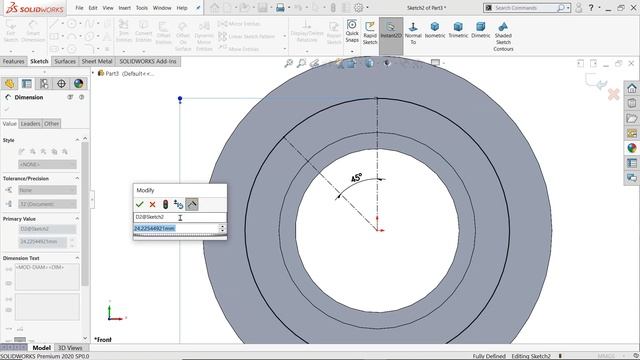The image size is (640, 360).
Task: Open the Help question mark icon
Action: 591,8
